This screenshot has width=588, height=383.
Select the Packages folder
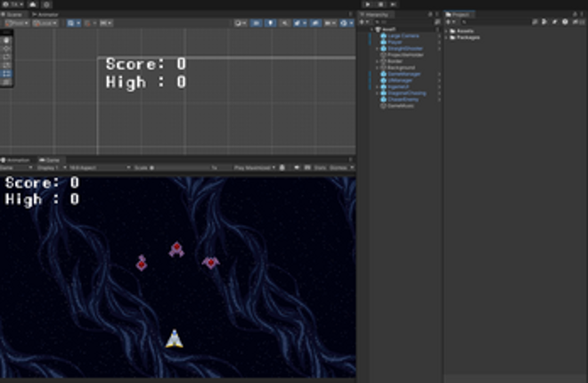coord(468,37)
